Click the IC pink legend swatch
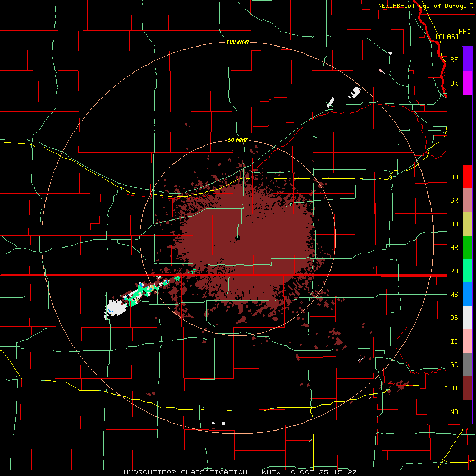The image size is (476, 476). click(467, 341)
